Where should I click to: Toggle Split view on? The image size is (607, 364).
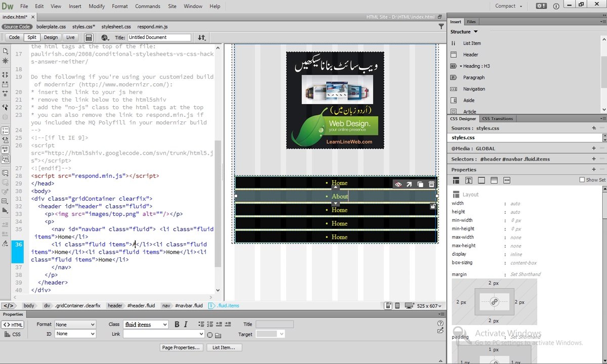click(x=32, y=37)
